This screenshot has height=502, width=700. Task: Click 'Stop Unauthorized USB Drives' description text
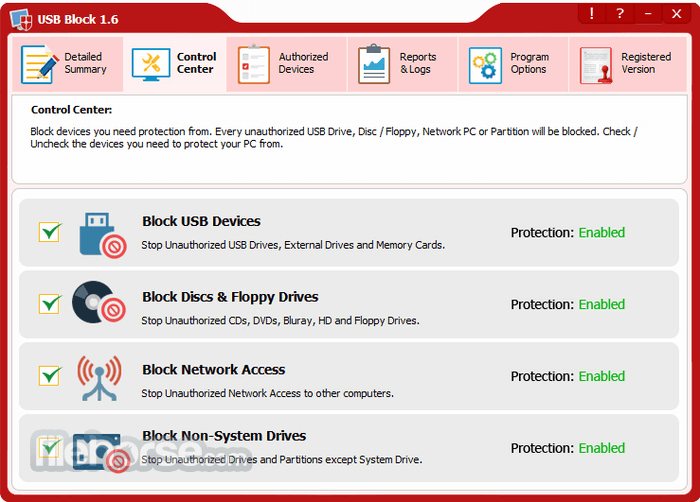pos(293,245)
